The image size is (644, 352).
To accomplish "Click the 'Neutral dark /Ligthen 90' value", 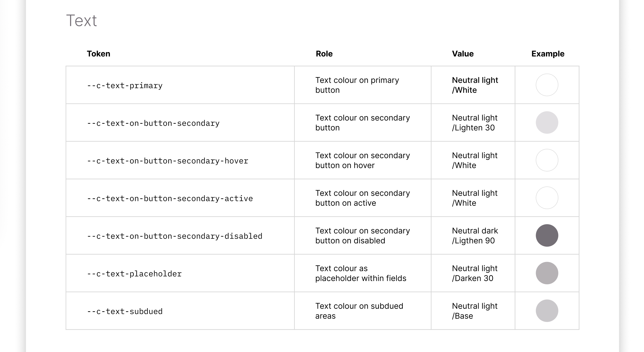I will click(475, 236).
